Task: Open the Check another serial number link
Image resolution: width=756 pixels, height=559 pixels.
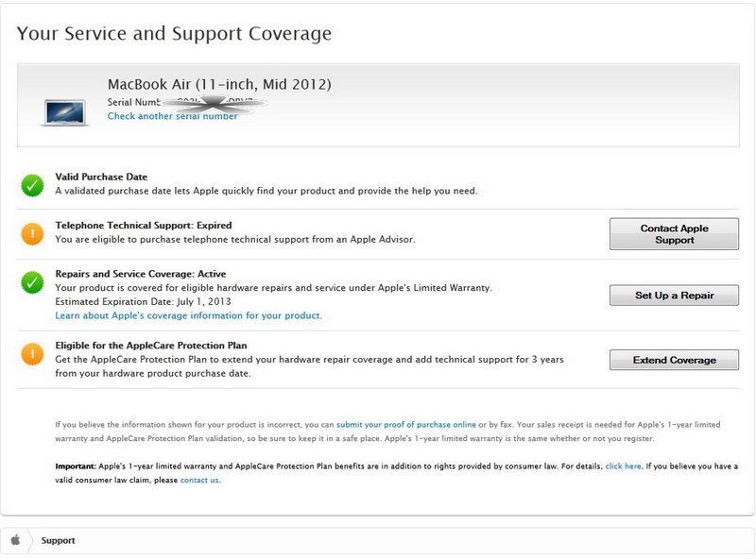Action: pyautogui.click(x=172, y=116)
